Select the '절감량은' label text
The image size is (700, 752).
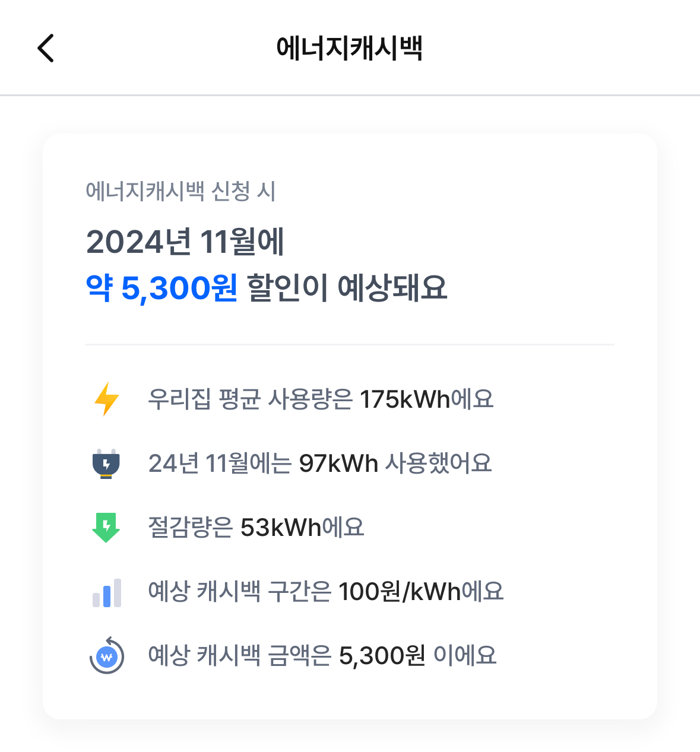click(x=191, y=527)
